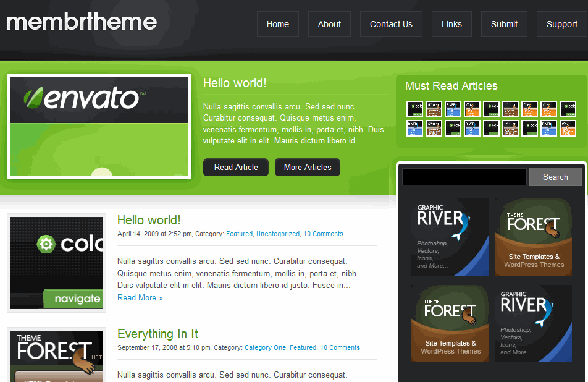588x382 pixels.
Task: Open the lower ThemeForest ad banner
Action: pyautogui.click(x=450, y=323)
